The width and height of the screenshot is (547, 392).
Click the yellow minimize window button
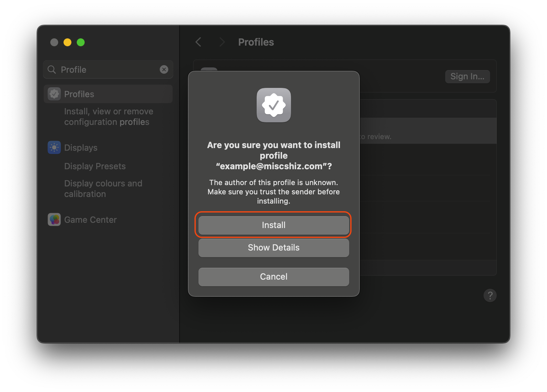67,42
